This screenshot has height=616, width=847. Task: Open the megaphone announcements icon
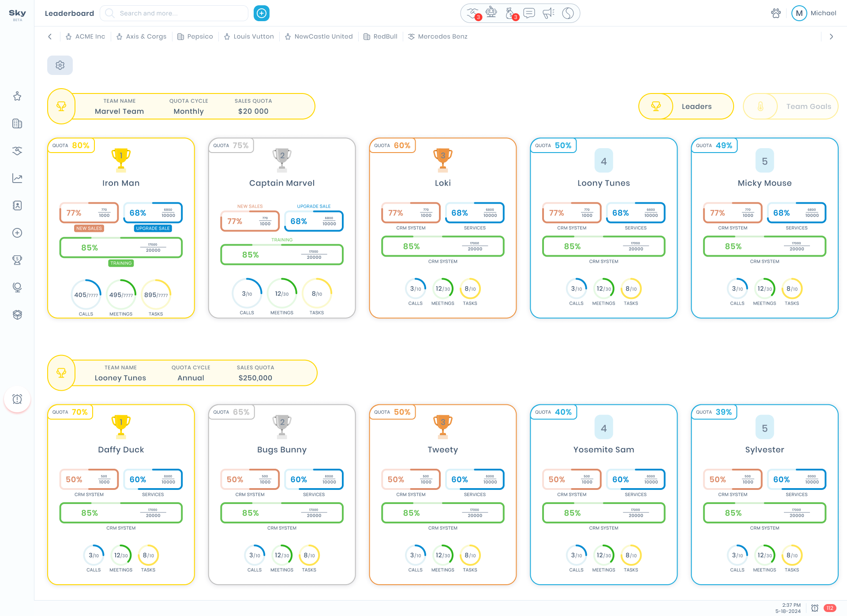pos(548,13)
